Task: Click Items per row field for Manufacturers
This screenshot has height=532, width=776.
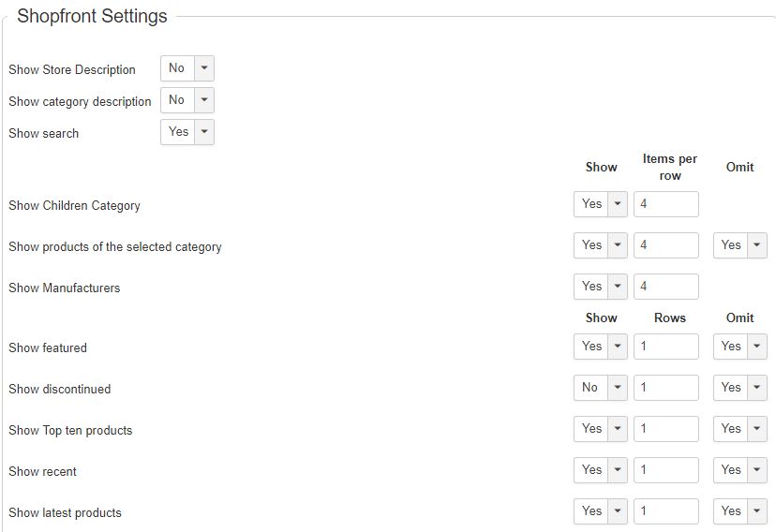Action: click(666, 287)
